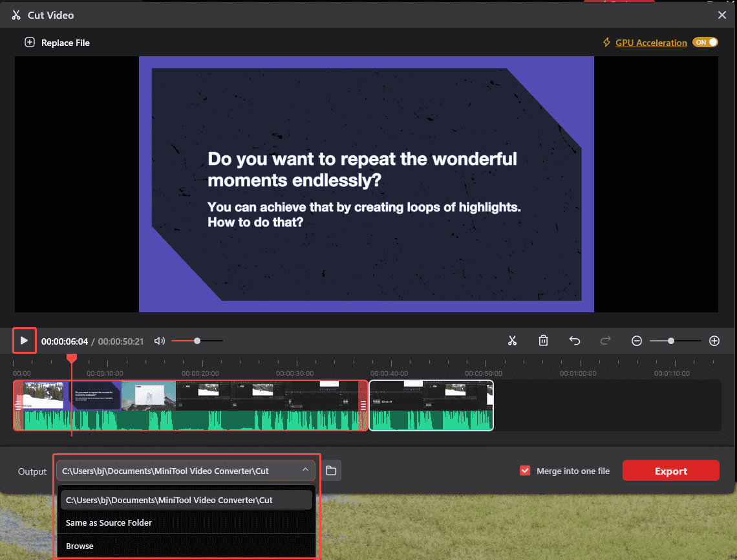Click the video preview frame

366,184
